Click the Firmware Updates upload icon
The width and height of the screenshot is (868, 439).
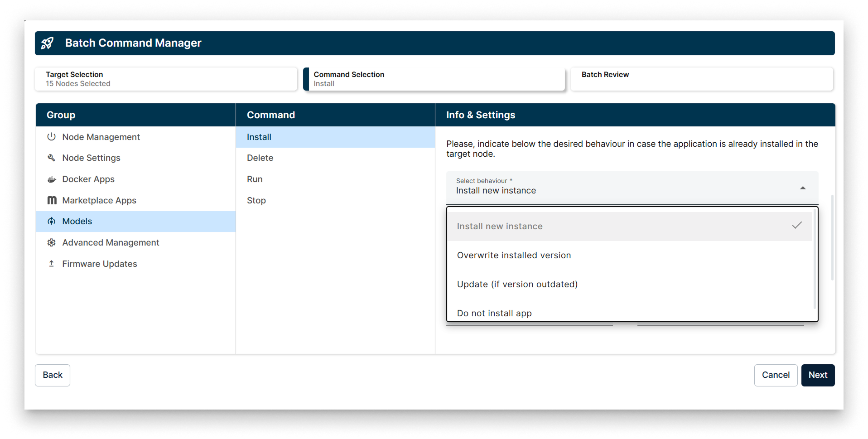coord(51,264)
